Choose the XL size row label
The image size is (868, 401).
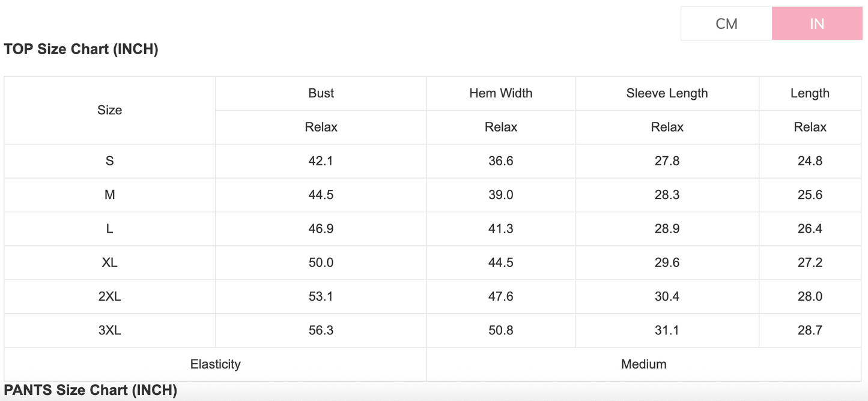(109, 263)
